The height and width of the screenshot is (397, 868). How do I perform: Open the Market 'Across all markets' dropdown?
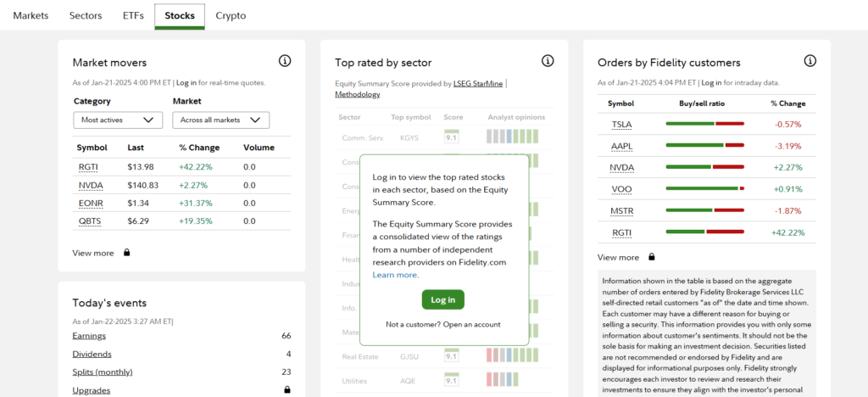pyautogui.click(x=220, y=120)
